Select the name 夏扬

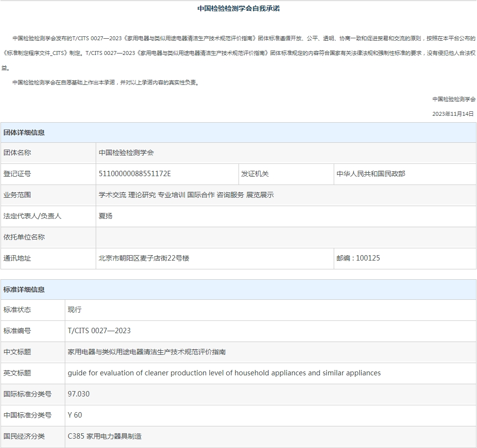[106, 216]
